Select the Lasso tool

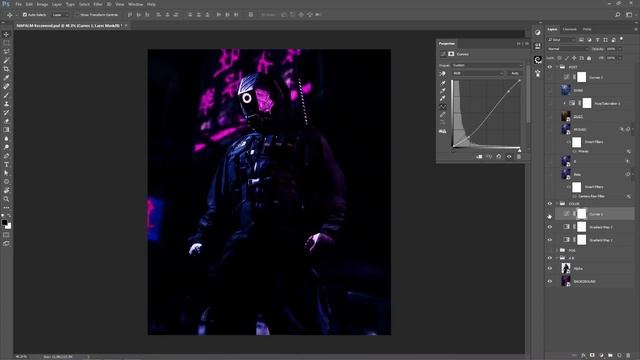coord(6,51)
